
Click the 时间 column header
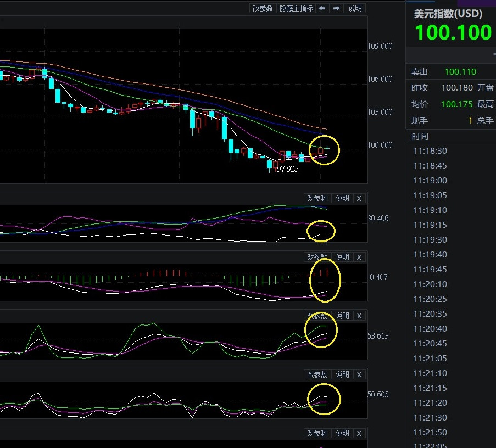pos(420,136)
